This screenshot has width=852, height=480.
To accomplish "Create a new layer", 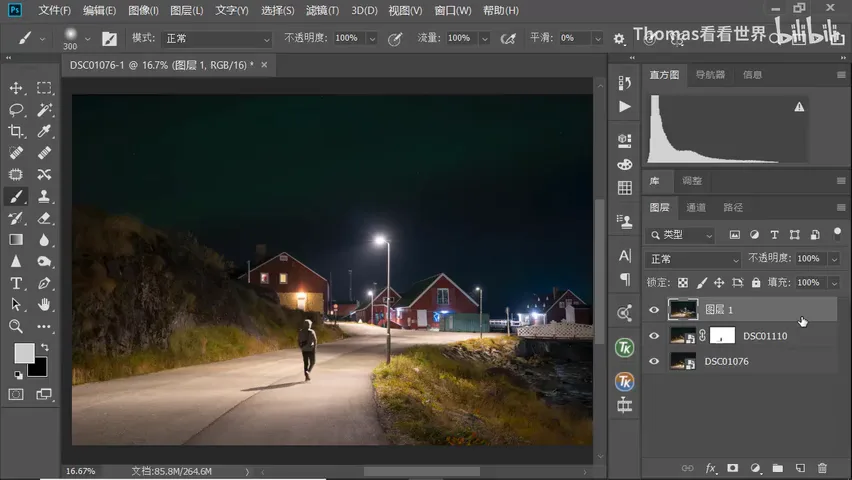I will tap(800, 468).
